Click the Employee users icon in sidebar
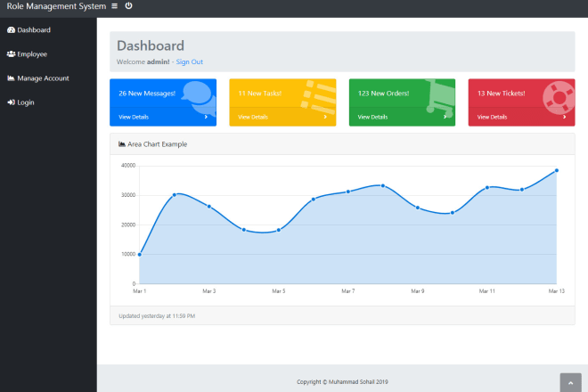588x392 pixels. click(x=11, y=54)
